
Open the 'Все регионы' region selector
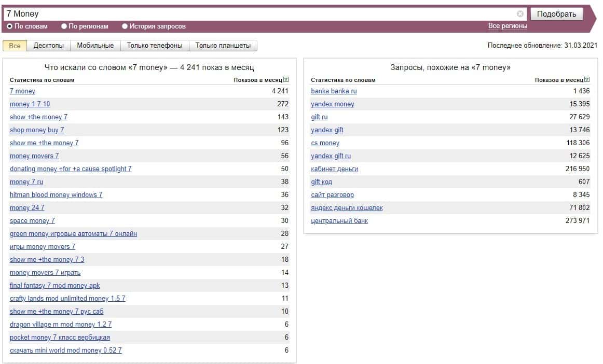[x=507, y=26]
